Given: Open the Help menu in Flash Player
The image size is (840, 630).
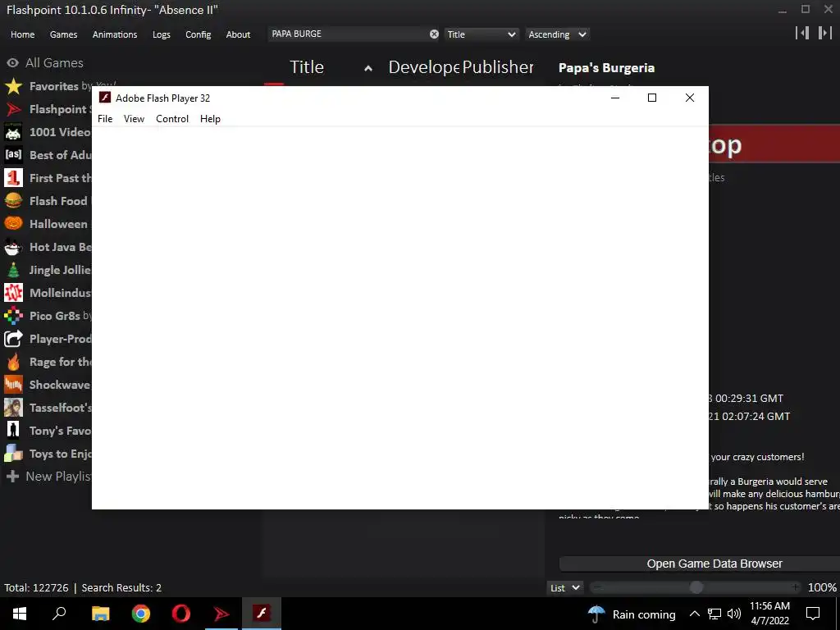Looking at the screenshot, I should click(x=210, y=119).
